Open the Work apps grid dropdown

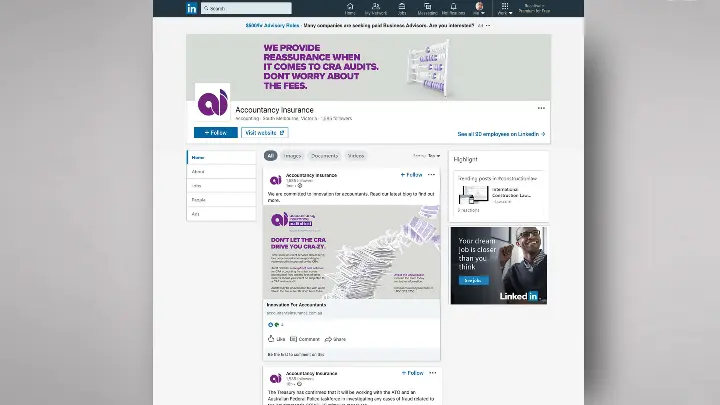point(505,8)
